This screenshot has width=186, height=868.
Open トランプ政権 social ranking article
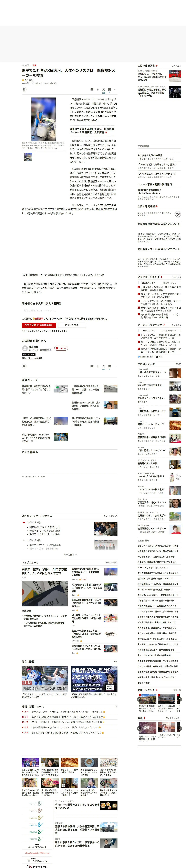tap(160, 336)
